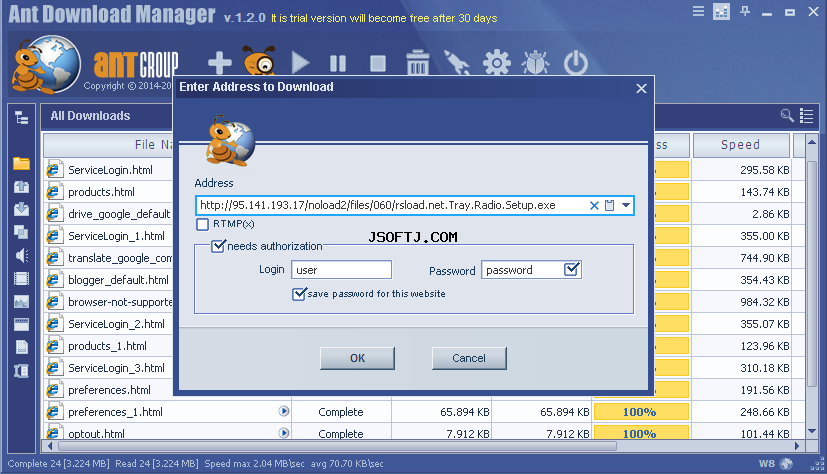Clear the address field with X icon
Screen dimensions: 827x474
point(594,206)
